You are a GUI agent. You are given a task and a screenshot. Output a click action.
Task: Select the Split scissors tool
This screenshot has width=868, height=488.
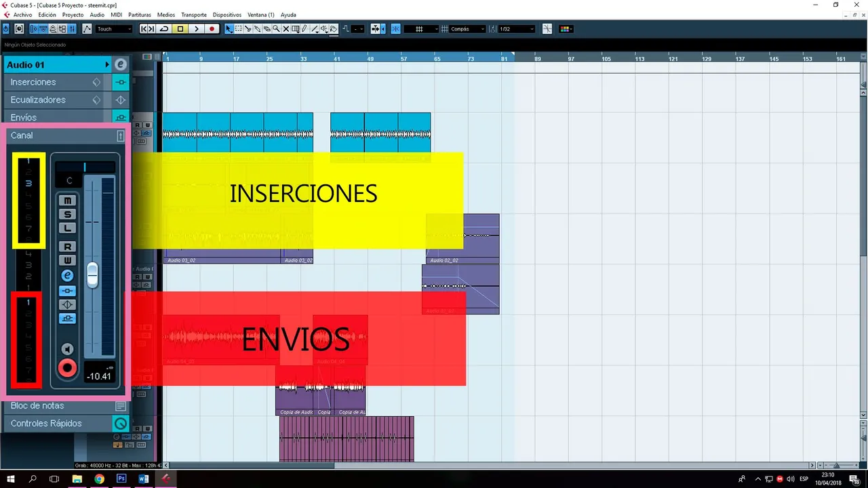(248, 28)
